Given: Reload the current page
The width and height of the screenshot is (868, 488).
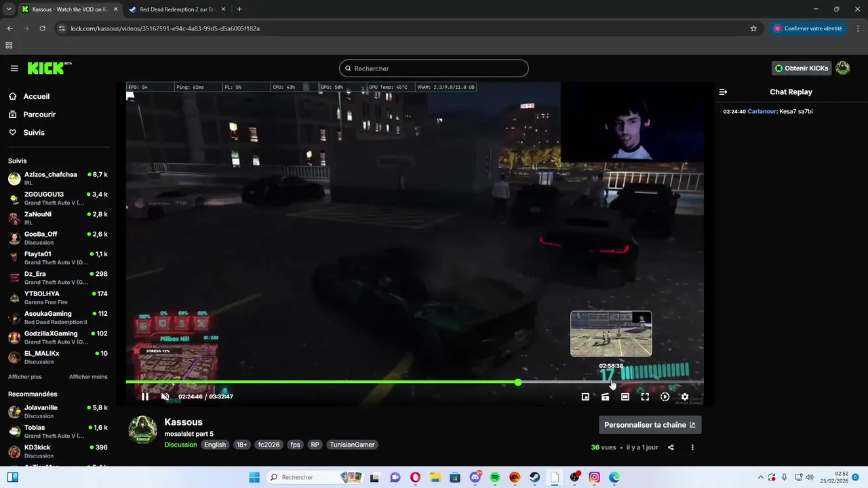Looking at the screenshot, I should (x=42, y=28).
